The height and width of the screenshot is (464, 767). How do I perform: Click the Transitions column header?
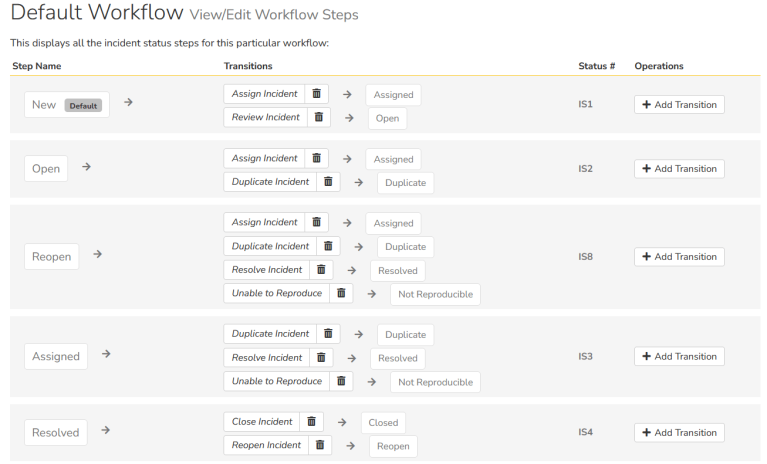(248, 66)
